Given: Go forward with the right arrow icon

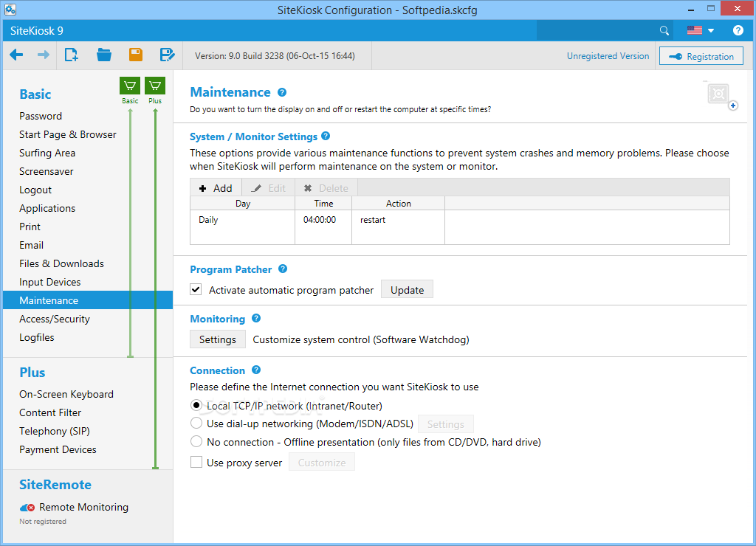Looking at the screenshot, I should [44, 55].
